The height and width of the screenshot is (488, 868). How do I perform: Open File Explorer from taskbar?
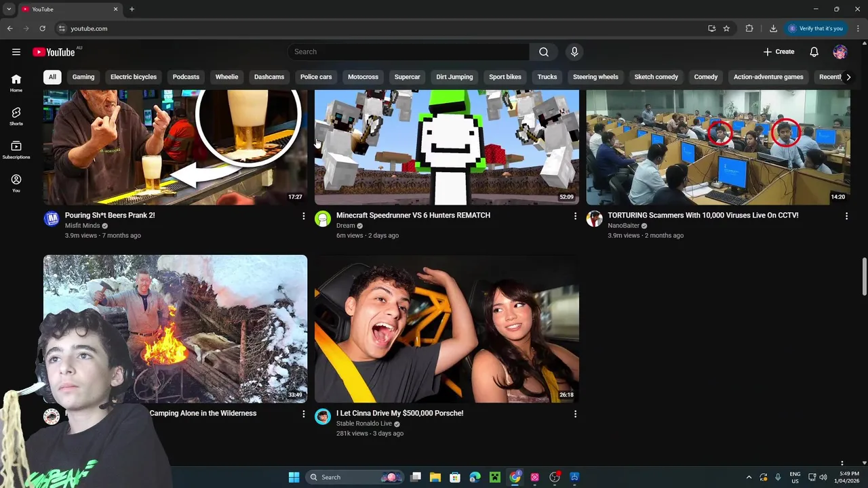pyautogui.click(x=435, y=477)
